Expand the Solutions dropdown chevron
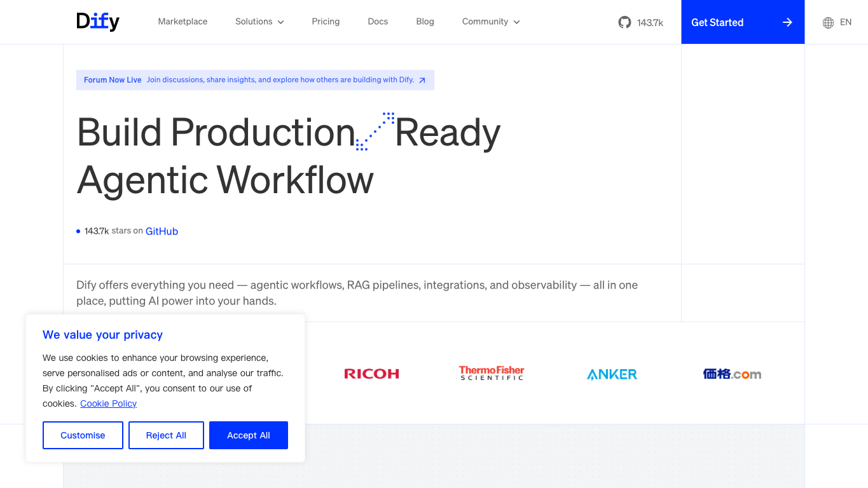Image resolution: width=868 pixels, height=488 pixels. [x=280, y=22]
